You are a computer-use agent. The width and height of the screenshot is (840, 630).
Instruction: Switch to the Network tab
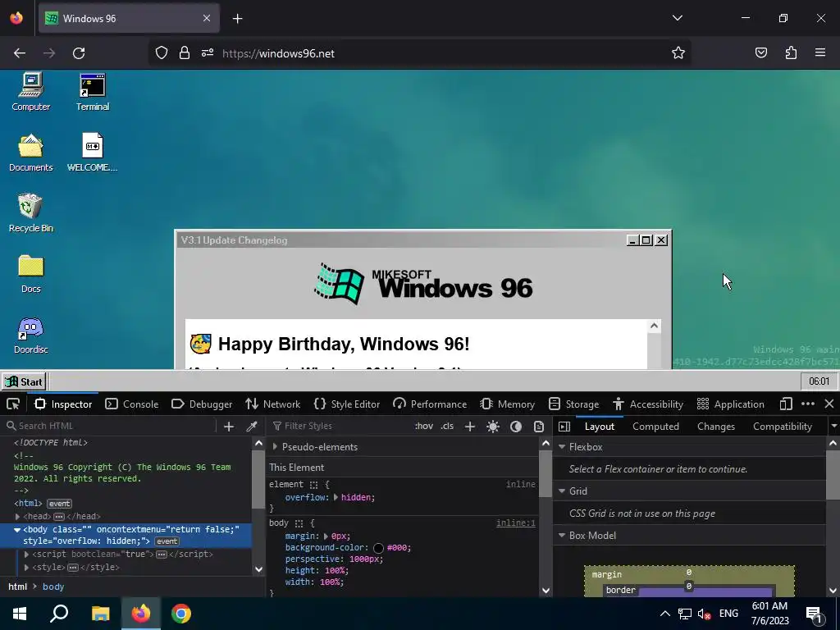(272, 404)
